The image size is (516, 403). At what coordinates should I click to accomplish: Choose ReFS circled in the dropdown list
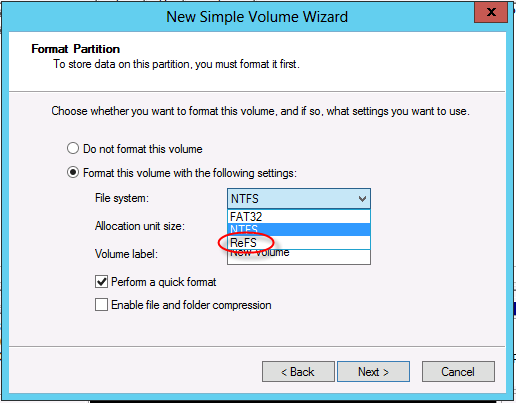click(x=299, y=242)
